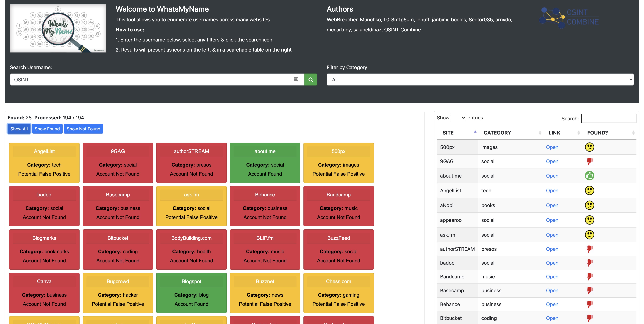The image size is (644, 324).
Task: Open the about.me link in table
Action: [x=552, y=176]
